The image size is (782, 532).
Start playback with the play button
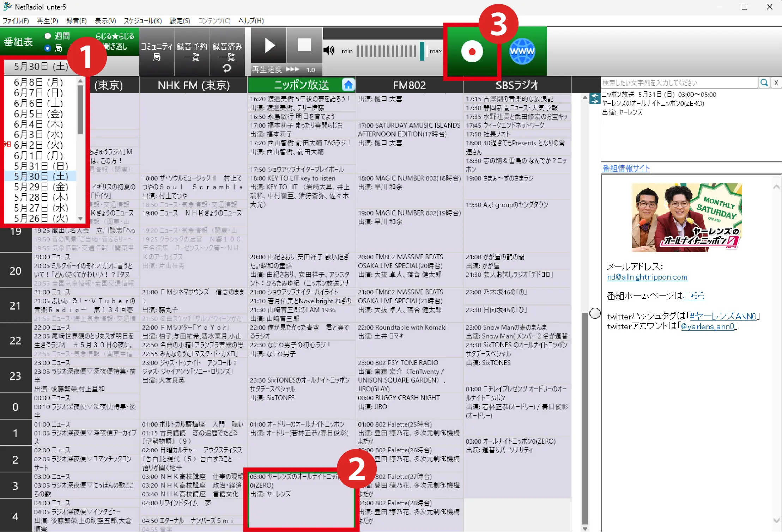(269, 45)
